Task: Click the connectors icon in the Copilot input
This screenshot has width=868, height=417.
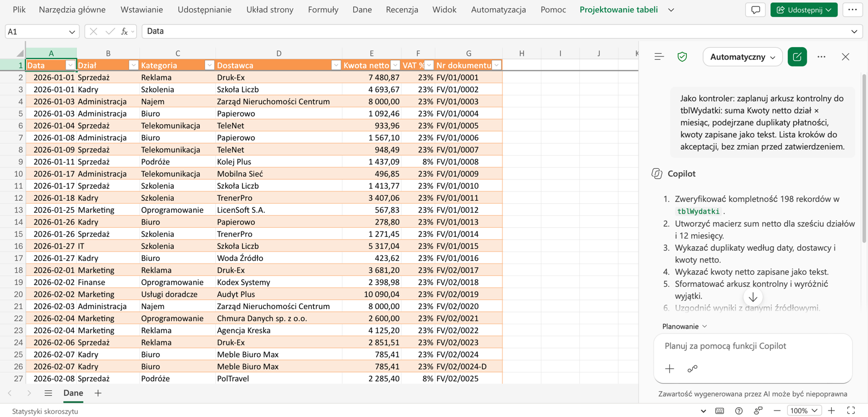Action: (x=692, y=369)
